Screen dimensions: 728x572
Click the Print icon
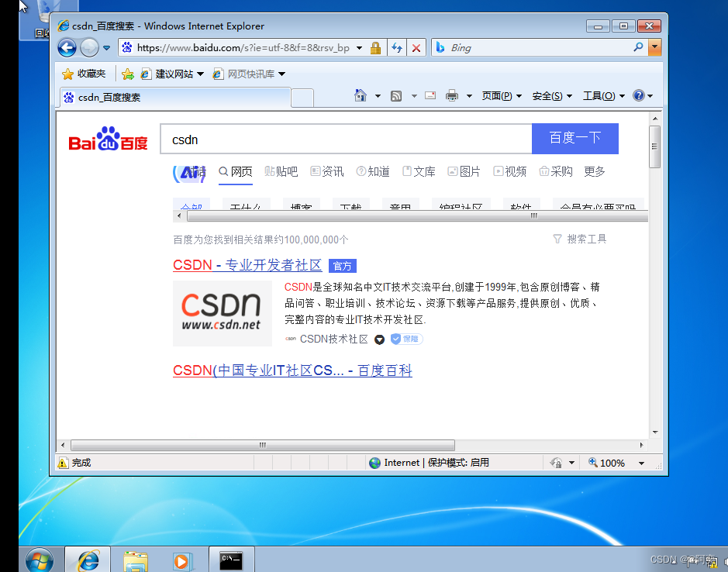point(452,95)
